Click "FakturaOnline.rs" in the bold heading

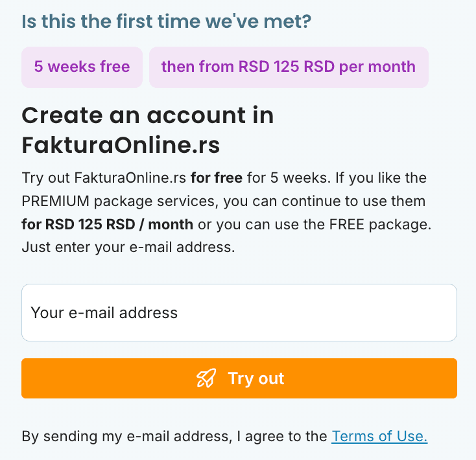pos(121,145)
